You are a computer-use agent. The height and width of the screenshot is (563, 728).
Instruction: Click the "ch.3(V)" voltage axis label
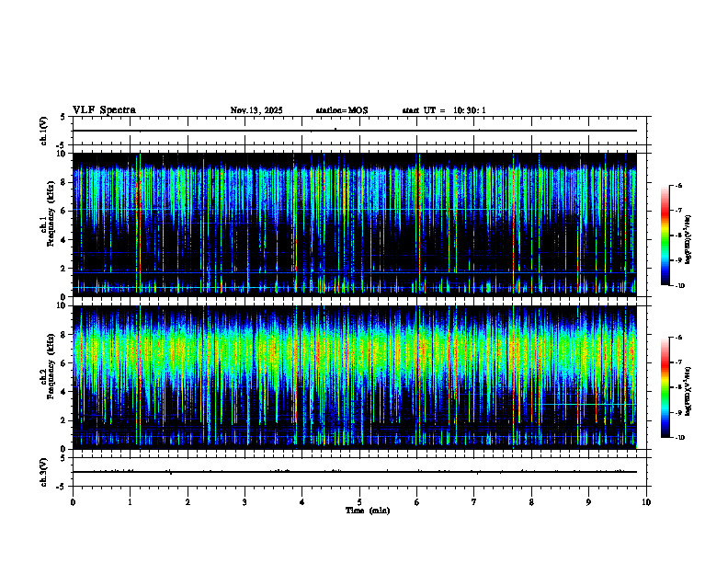tap(43, 472)
